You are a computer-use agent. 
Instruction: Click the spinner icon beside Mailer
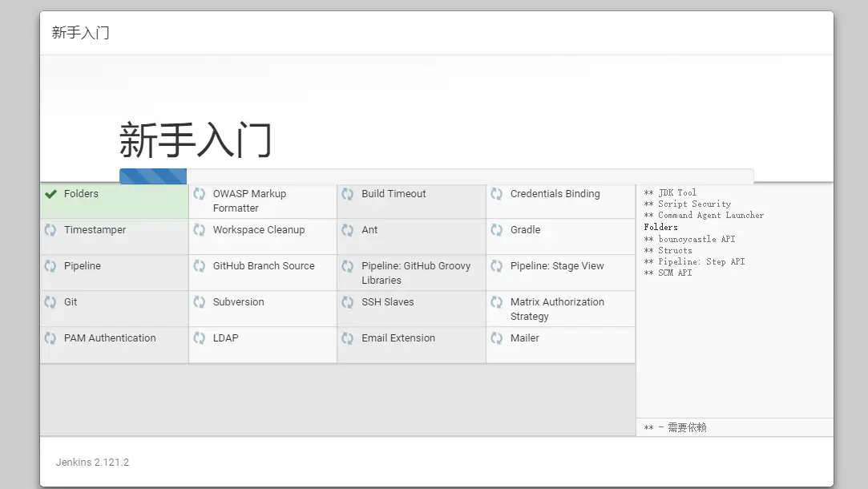(x=497, y=337)
